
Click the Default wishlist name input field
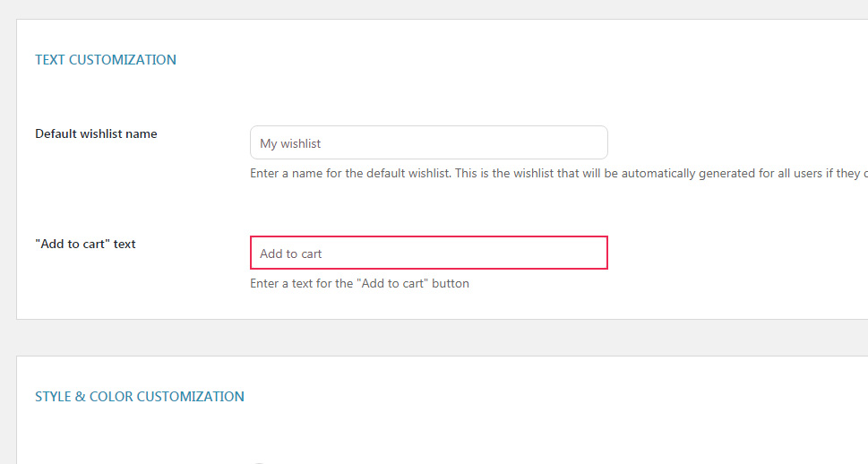pos(428,142)
